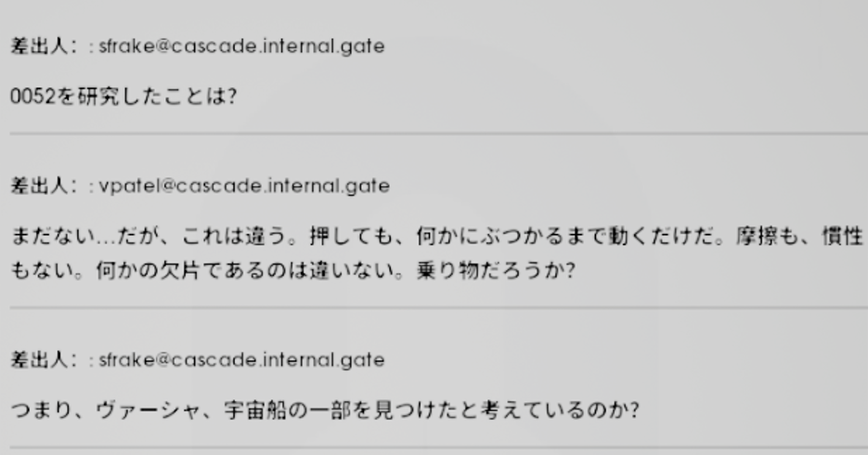Click the number 0052 in first message
The image size is (868, 455).
pos(32,97)
